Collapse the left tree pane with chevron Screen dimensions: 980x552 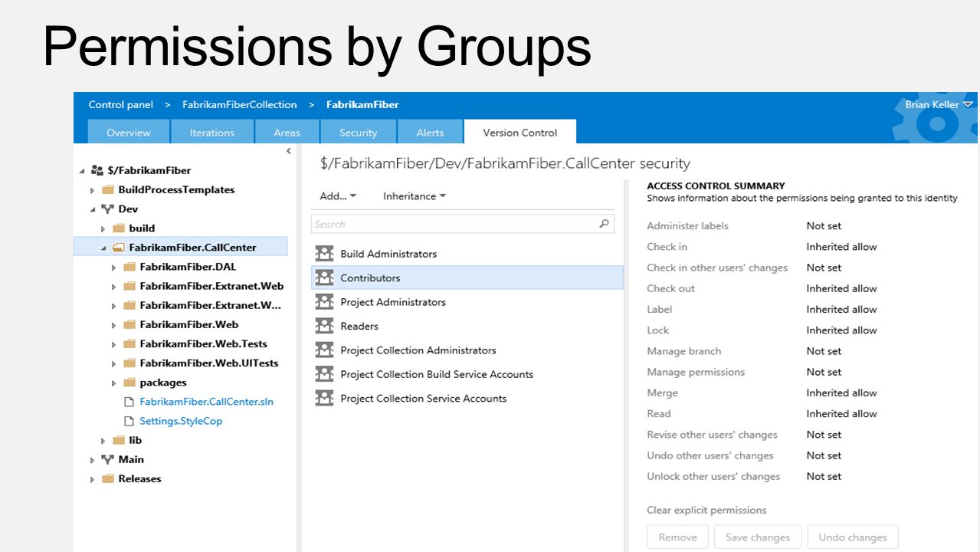click(x=289, y=151)
